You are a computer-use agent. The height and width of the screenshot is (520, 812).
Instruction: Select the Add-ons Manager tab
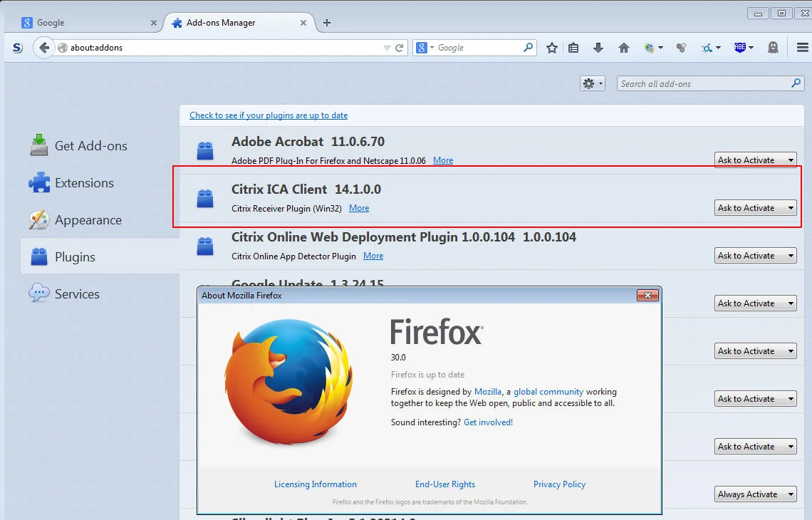239,23
